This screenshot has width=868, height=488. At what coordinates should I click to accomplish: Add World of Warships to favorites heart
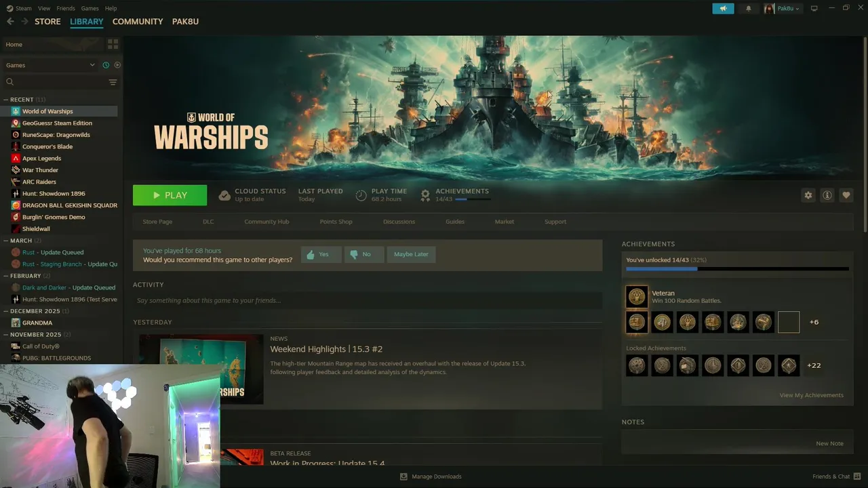click(x=846, y=195)
